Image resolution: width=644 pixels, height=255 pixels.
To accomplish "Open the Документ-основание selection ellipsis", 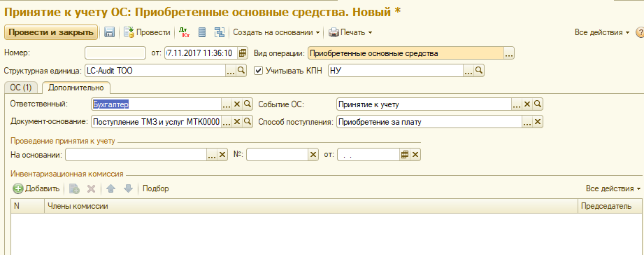I will (227, 122).
